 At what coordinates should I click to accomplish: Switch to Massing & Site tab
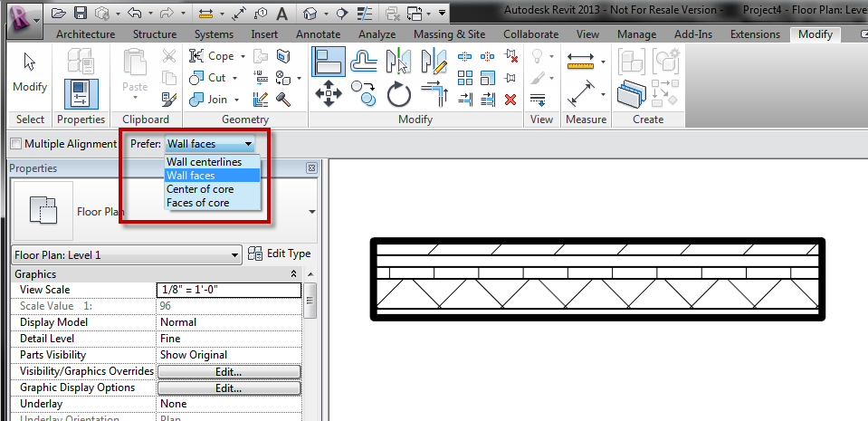click(450, 34)
